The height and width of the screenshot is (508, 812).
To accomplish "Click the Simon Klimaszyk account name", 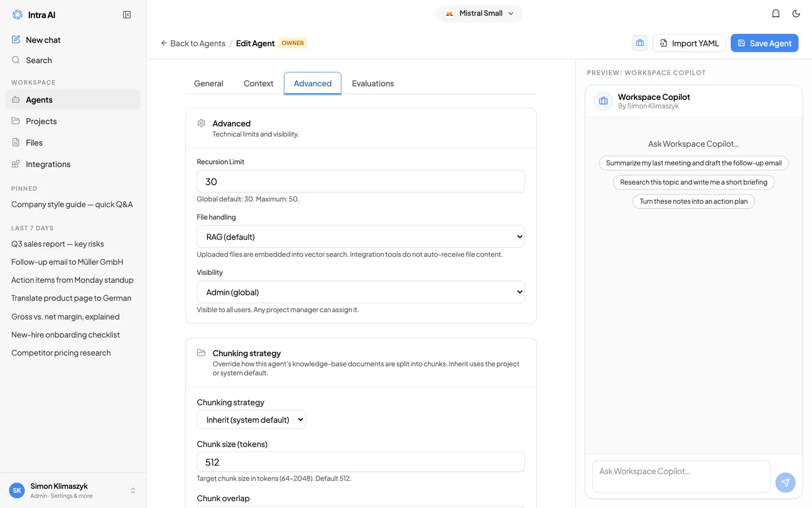I will tap(59, 486).
